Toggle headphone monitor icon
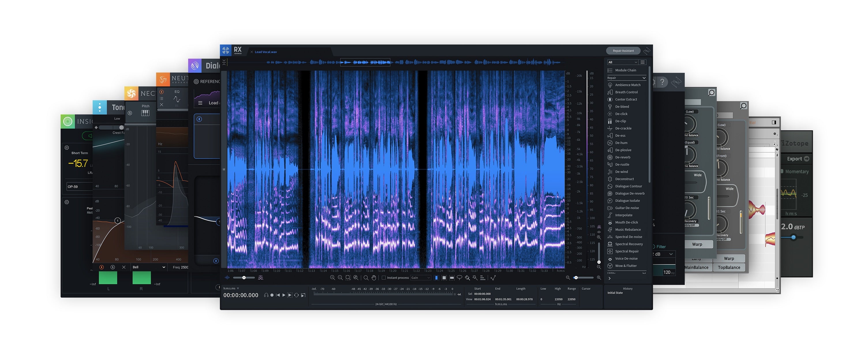The image size is (868, 345). click(x=266, y=295)
